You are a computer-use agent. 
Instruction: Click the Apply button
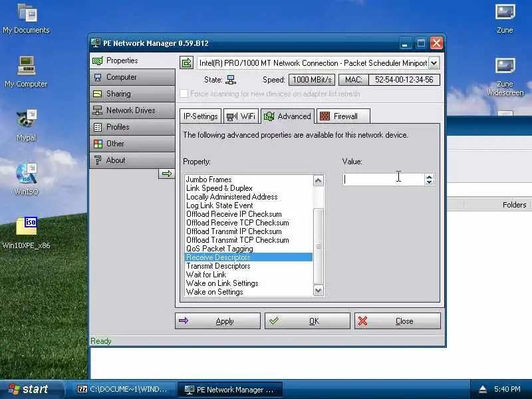(218, 321)
